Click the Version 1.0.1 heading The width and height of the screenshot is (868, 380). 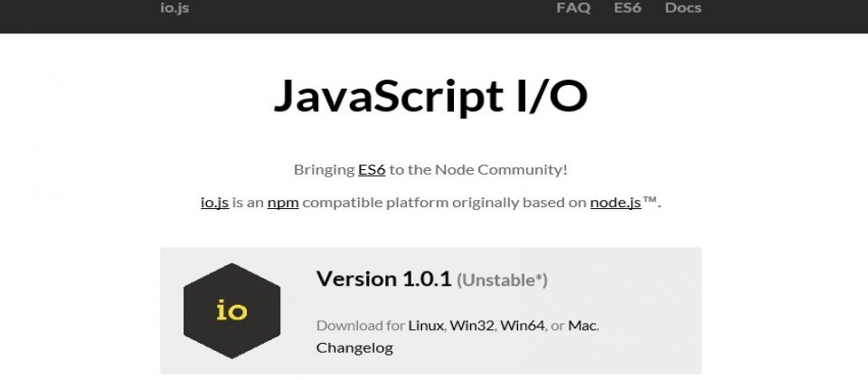click(384, 279)
